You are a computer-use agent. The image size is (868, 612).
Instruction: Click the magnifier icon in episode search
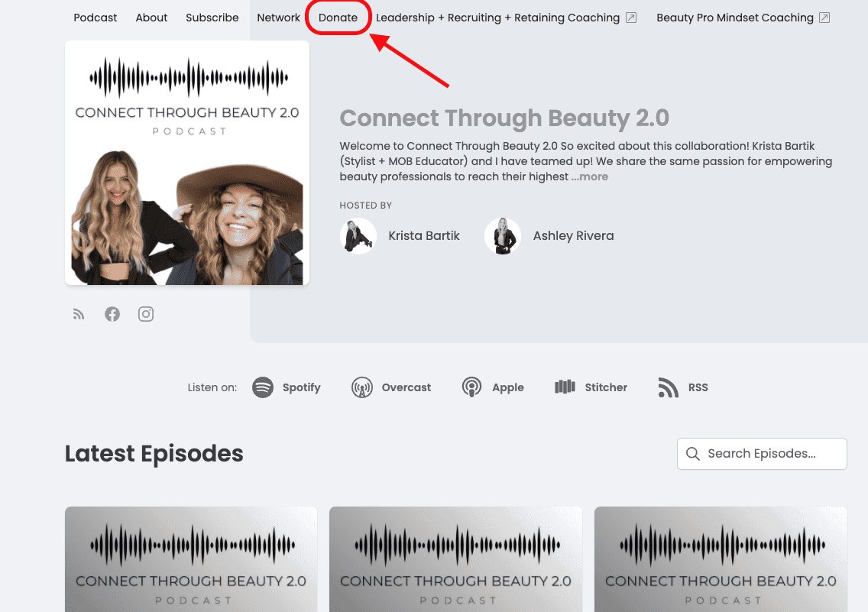point(692,454)
